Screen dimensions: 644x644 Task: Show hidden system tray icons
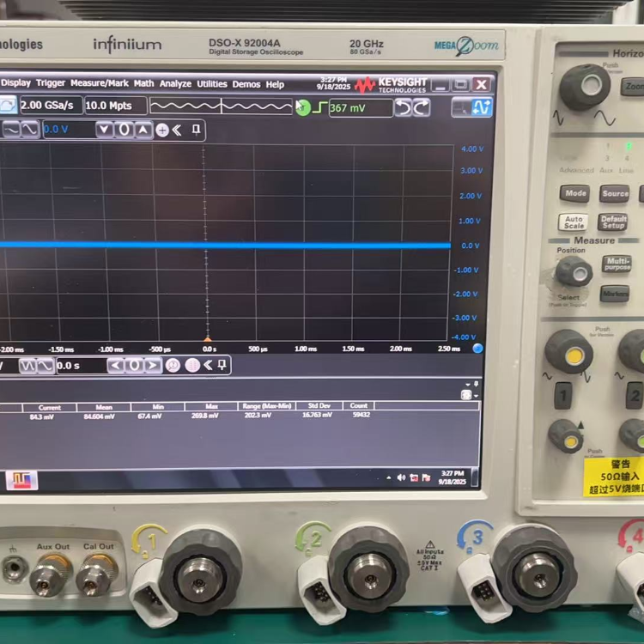[x=389, y=477]
